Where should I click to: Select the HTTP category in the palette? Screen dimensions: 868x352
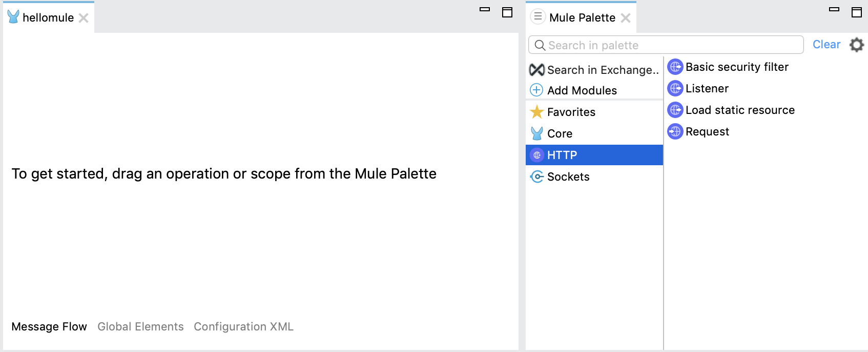562,154
